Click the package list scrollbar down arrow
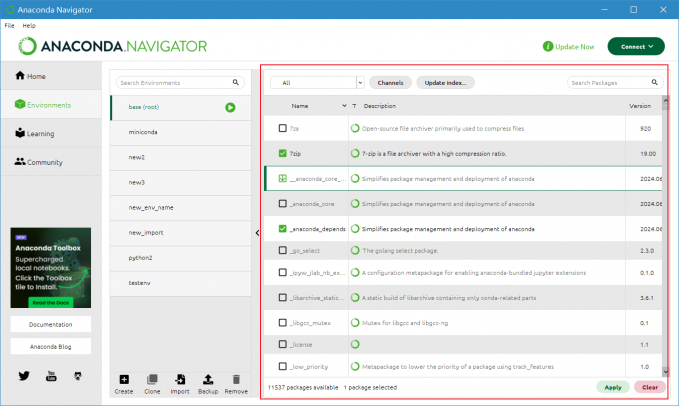The height and width of the screenshot is (406, 679). (666, 371)
